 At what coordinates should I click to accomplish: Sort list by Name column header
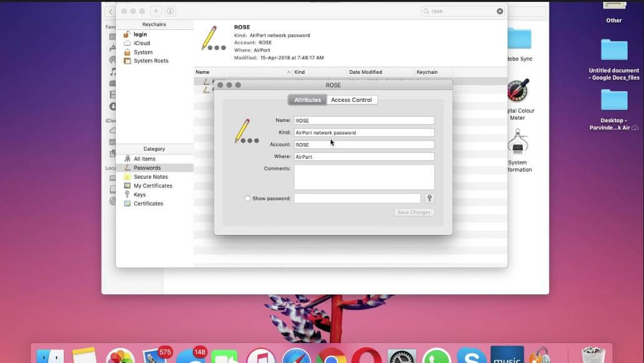click(243, 72)
